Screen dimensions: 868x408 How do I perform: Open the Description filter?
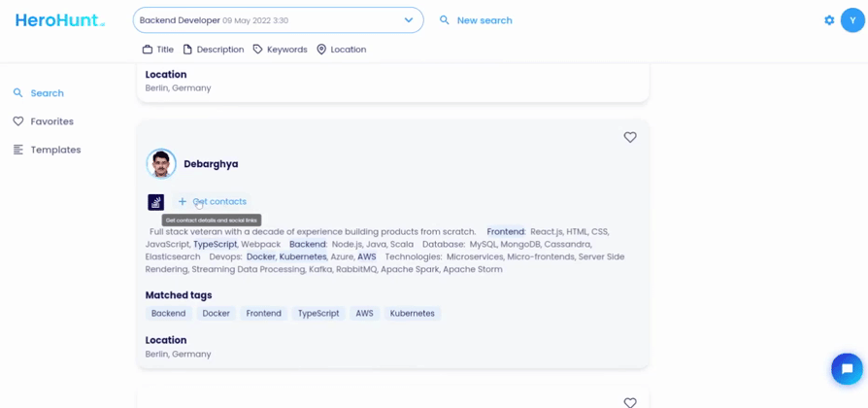214,50
